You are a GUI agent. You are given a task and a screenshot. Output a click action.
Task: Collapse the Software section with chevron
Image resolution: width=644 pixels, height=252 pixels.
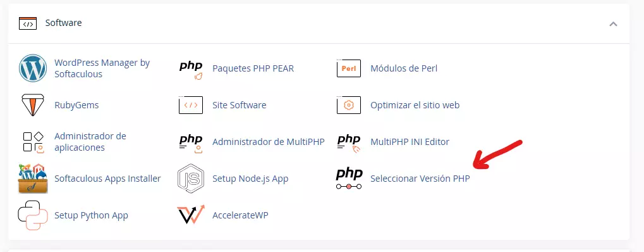(613, 24)
